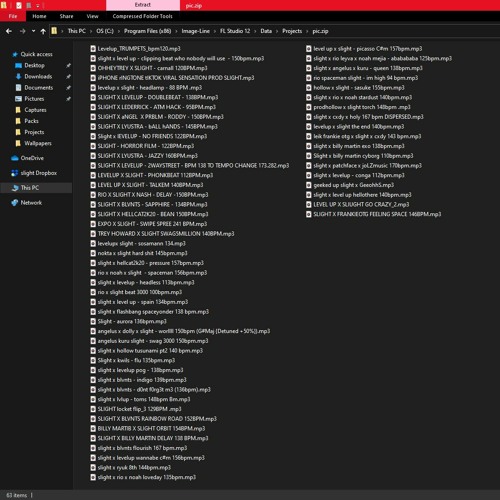500x500 pixels.
Task: Open Documents in the sidebar
Action: click(39, 88)
